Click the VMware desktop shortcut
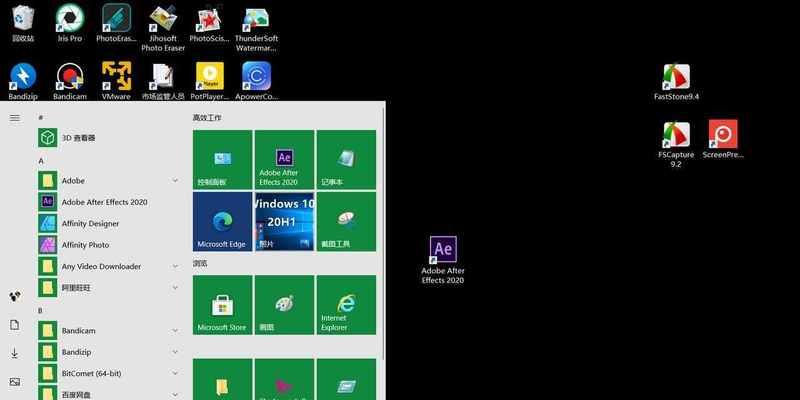The width and height of the screenshot is (800, 400). tap(116, 81)
